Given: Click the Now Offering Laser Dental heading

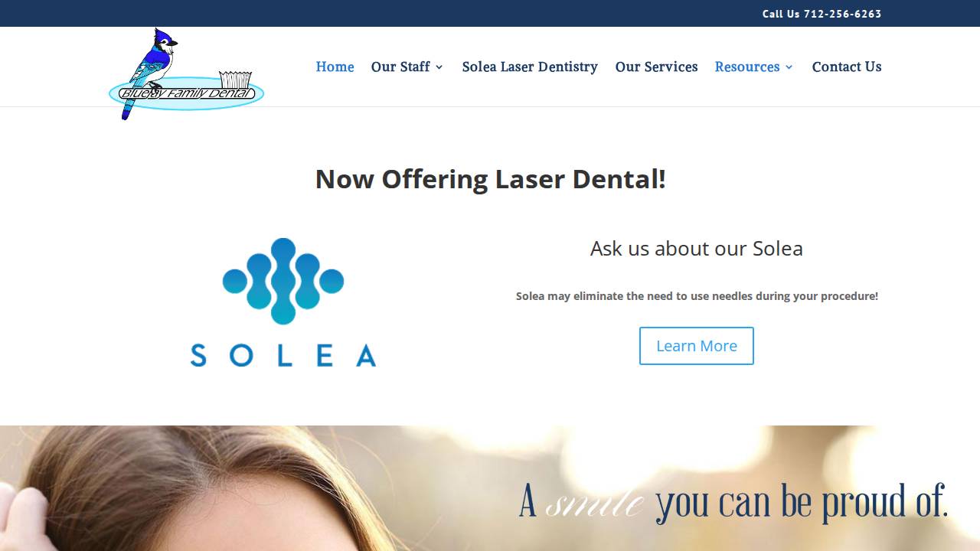Looking at the screenshot, I should coord(490,178).
